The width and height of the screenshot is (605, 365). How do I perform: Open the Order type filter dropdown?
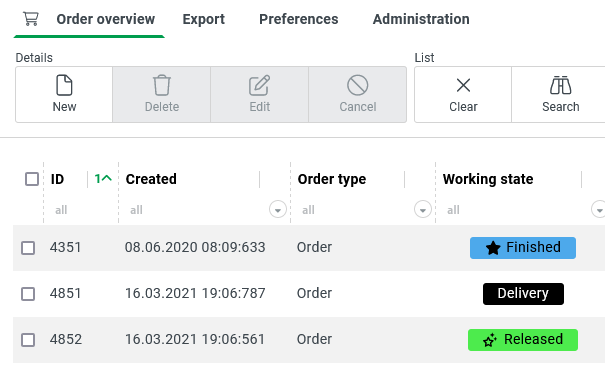pyautogui.click(x=422, y=210)
